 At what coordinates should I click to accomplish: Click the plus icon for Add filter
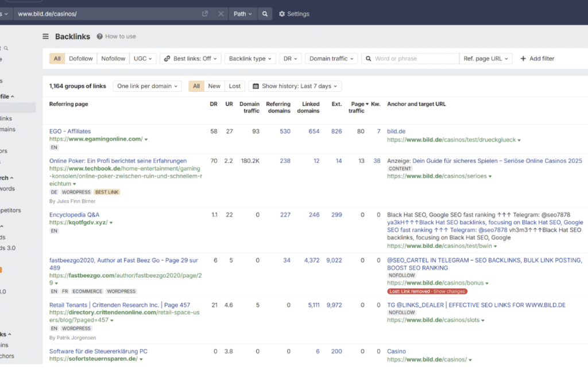523,59
